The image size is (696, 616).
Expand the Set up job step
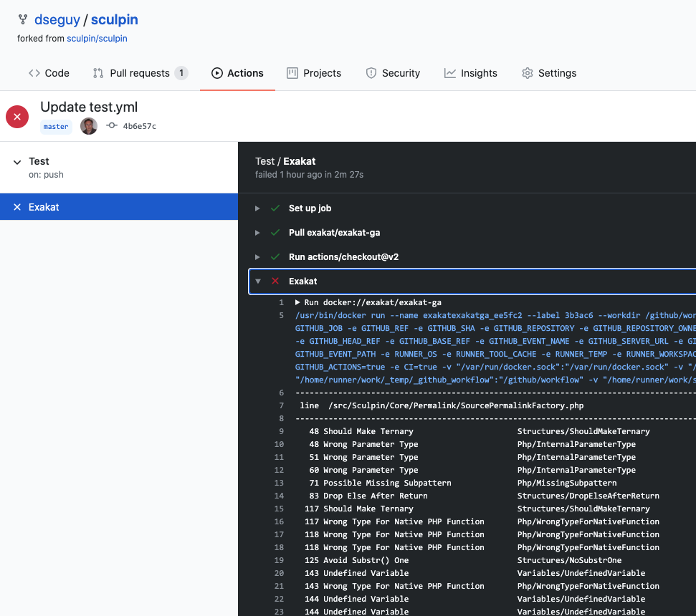pos(257,208)
